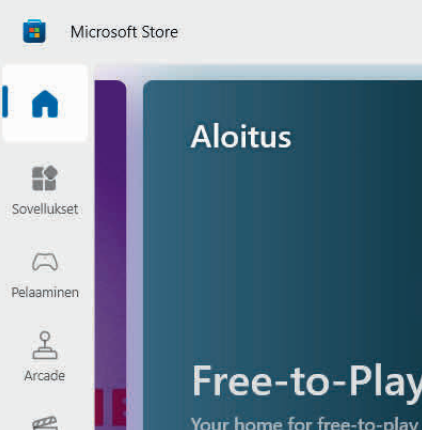Image resolution: width=422 pixels, height=430 pixels.
Task: Click the Microsoft Store logo icon
Action: tap(34, 31)
